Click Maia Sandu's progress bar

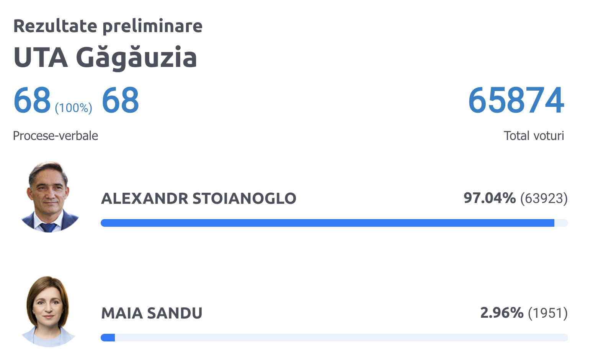[334, 338]
